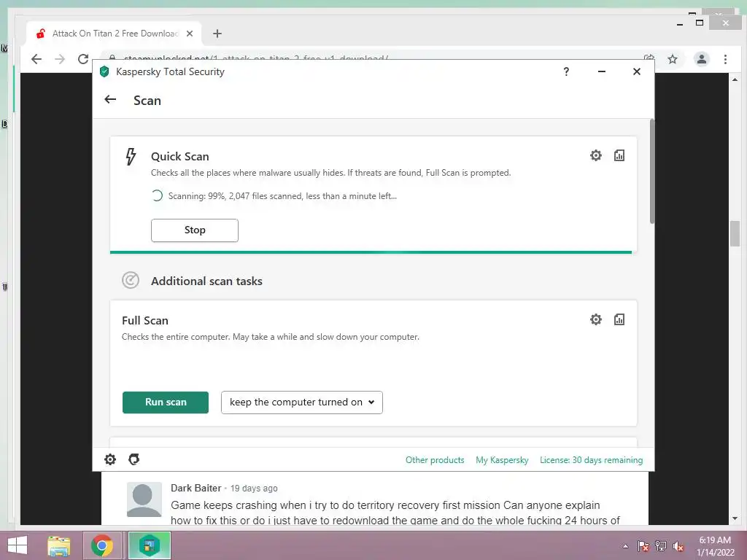The image size is (747, 560).
Task: Run the Full Scan
Action: coord(166,402)
